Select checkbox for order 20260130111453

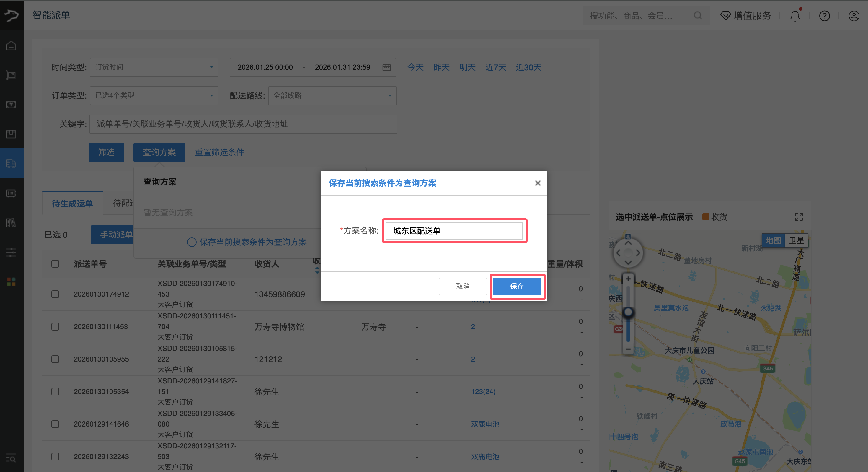coord(55,326)
